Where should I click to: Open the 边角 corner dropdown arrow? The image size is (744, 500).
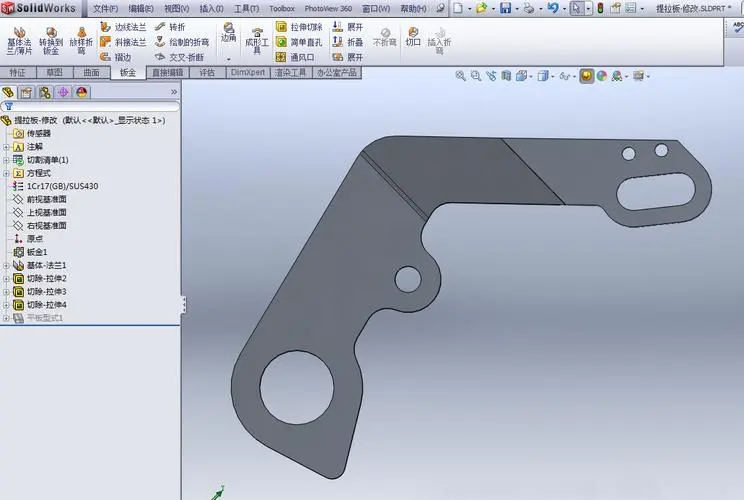229,59
